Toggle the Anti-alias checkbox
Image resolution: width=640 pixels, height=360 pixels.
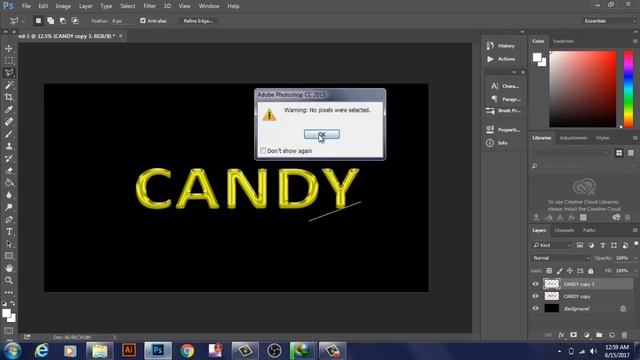pyautogui.click(x=143, y=20)
